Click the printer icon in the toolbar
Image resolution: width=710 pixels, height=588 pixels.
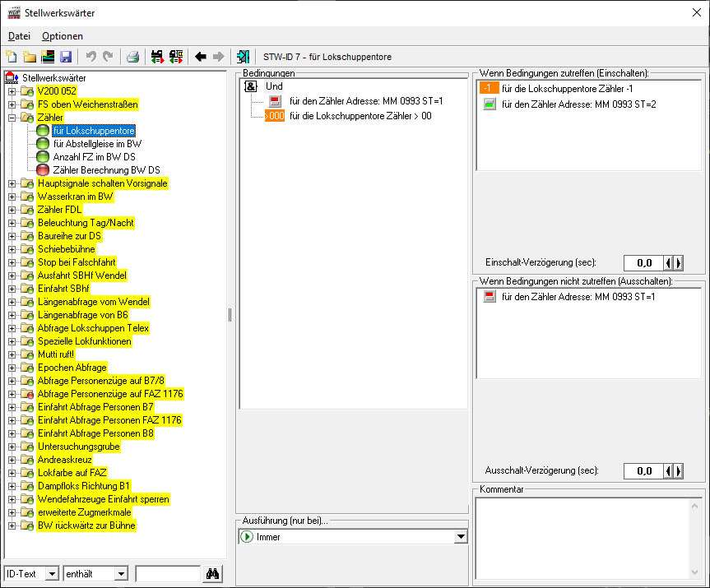point(132,57)
